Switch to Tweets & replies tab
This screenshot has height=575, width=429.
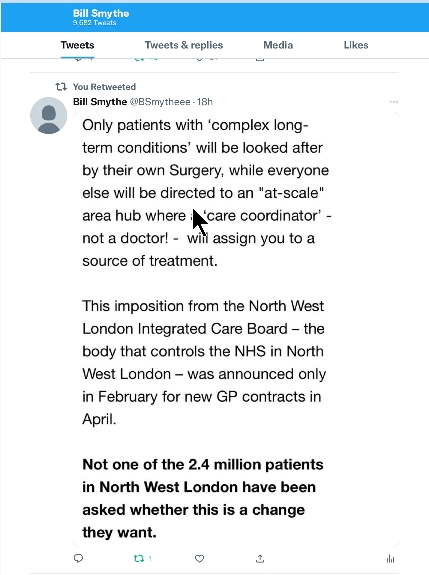click(184, 45)
